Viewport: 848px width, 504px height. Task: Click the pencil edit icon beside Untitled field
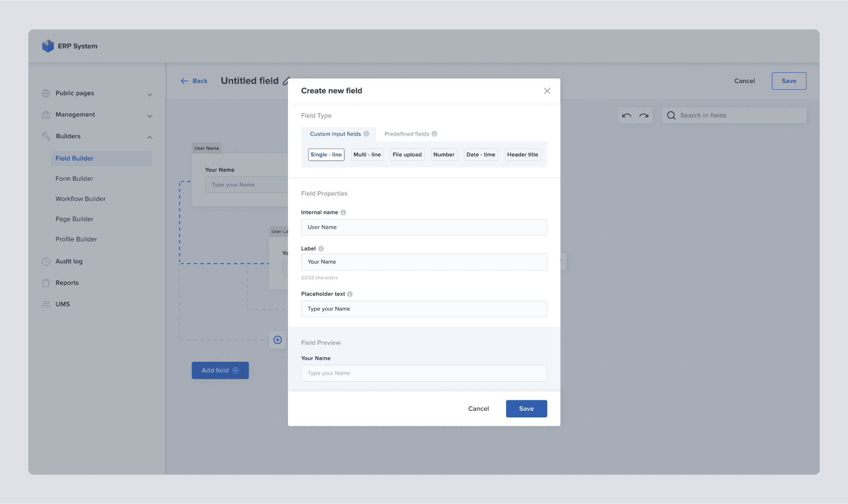[x=286, y=81]
